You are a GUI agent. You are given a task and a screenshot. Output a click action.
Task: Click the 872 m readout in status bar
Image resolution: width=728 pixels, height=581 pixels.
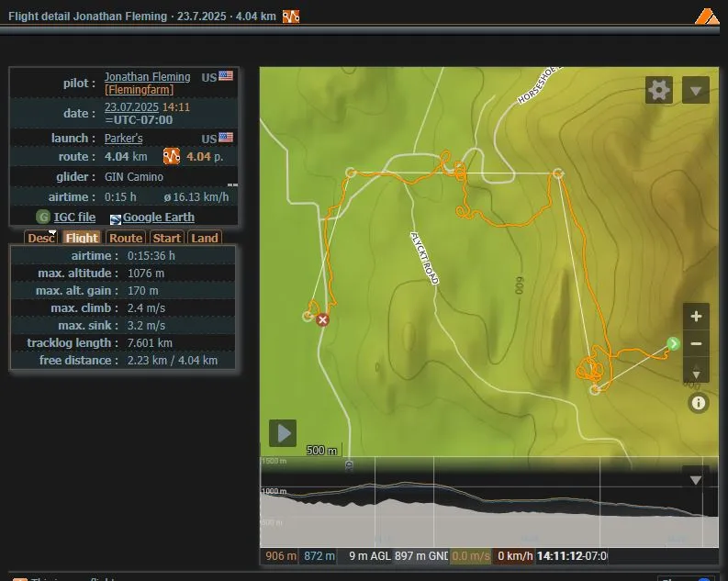coord(319,556)
